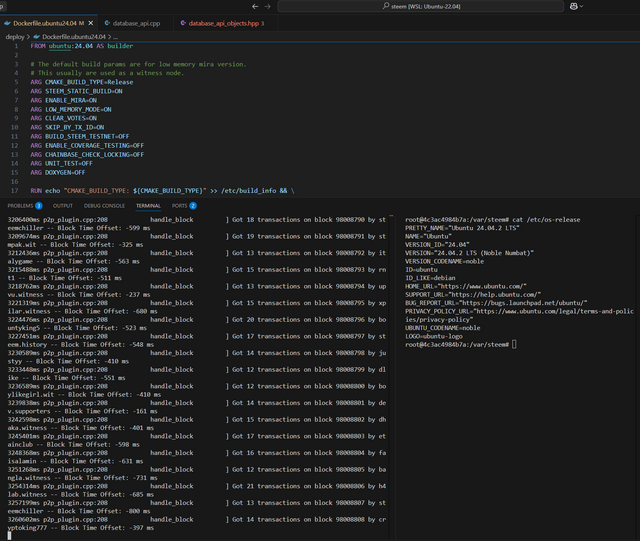Click ARG CMAKE_BUILD_TYPE=Release line
Screen dimensions: 640x541
tap(82, 82)
